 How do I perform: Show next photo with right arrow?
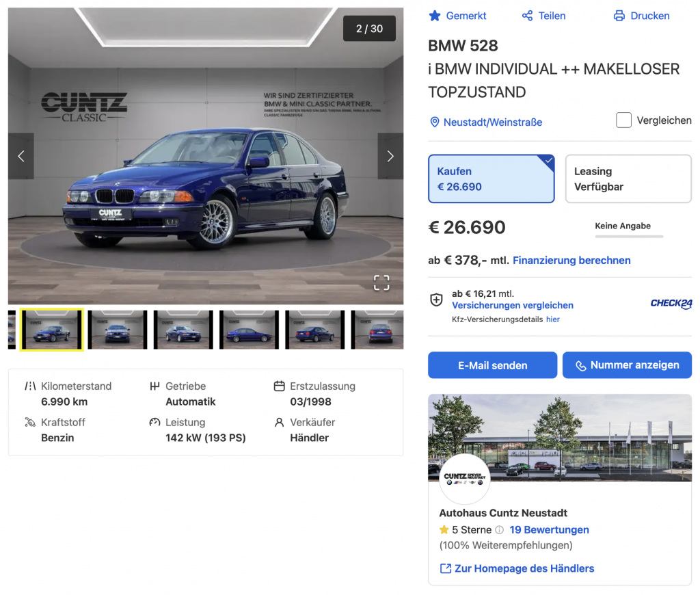(x=390, y=156)
